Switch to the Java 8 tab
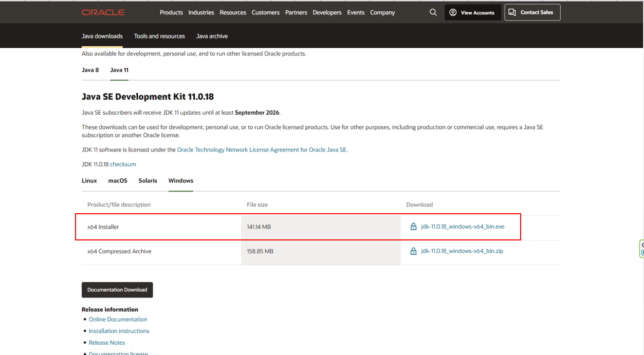 click(x=90, y=70)
